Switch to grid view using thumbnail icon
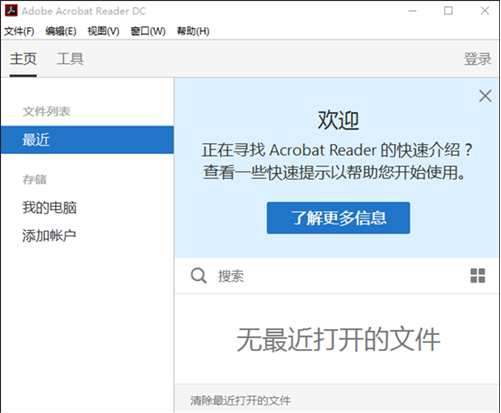The width and height of the screenshot is (501, 413). (478, 276)
